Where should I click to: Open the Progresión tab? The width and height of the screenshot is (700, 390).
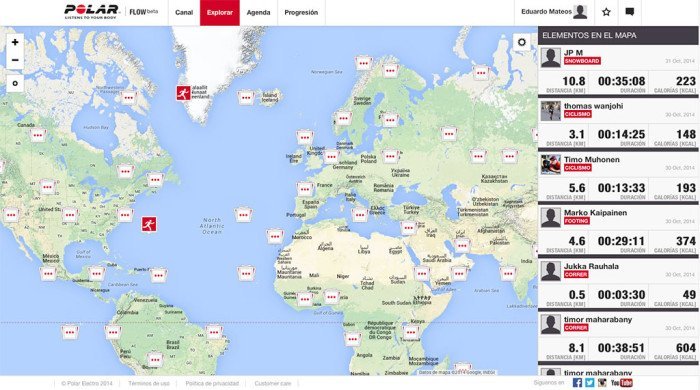[x=301, y=12]
